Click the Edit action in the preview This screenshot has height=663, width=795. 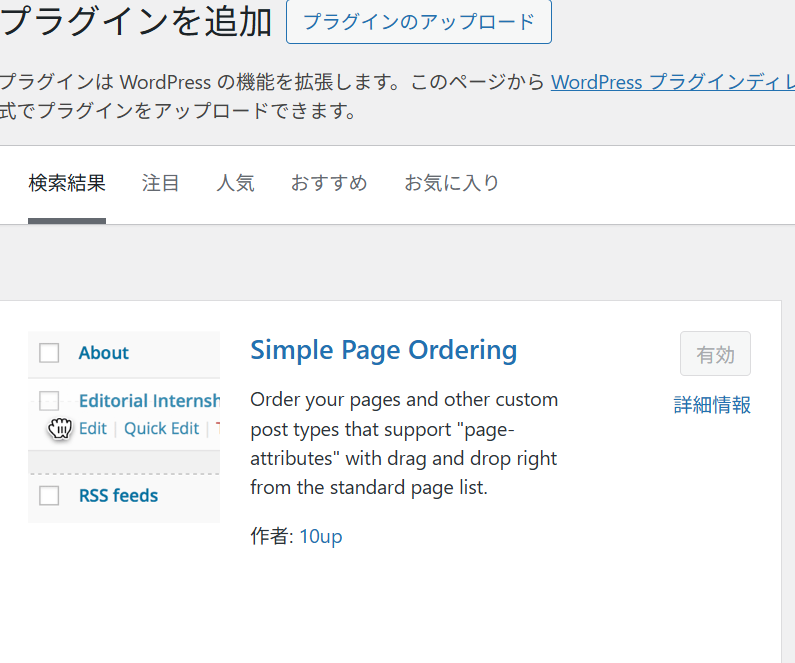click(93, 428)
